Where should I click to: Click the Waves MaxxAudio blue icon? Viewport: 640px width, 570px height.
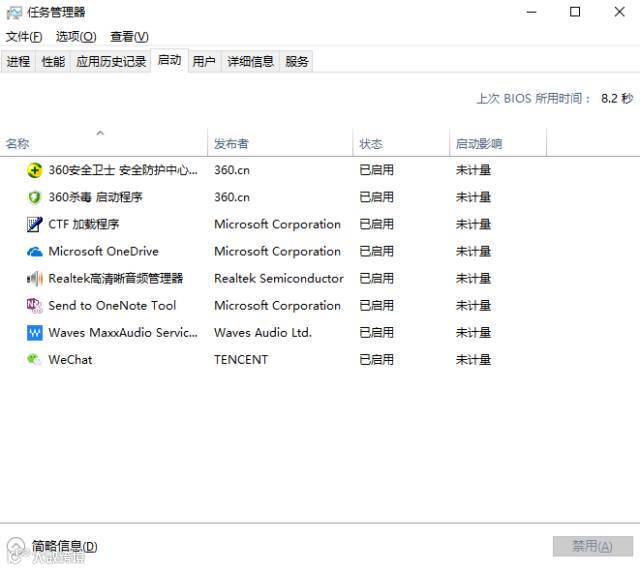(x=34, y=333)
